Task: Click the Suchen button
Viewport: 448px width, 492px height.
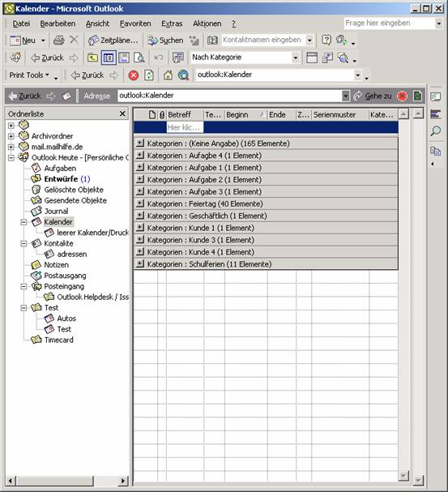Action: (165, 41)
